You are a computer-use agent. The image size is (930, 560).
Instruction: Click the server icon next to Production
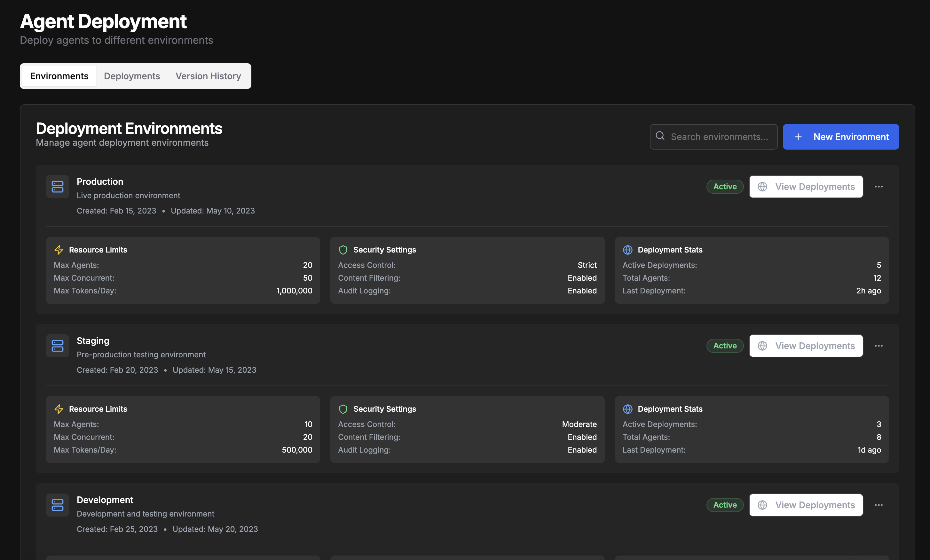pos(57,186)
